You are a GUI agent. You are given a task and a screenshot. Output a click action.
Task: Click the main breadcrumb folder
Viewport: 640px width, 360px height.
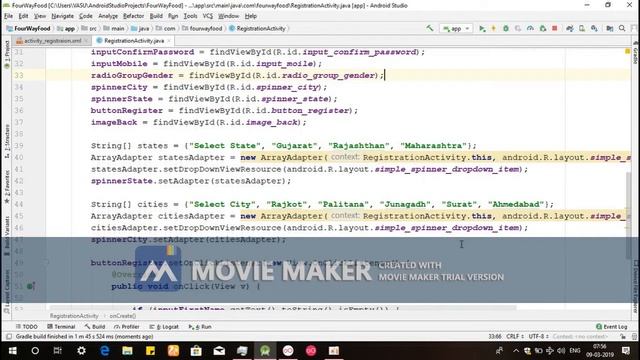(114, 28)
